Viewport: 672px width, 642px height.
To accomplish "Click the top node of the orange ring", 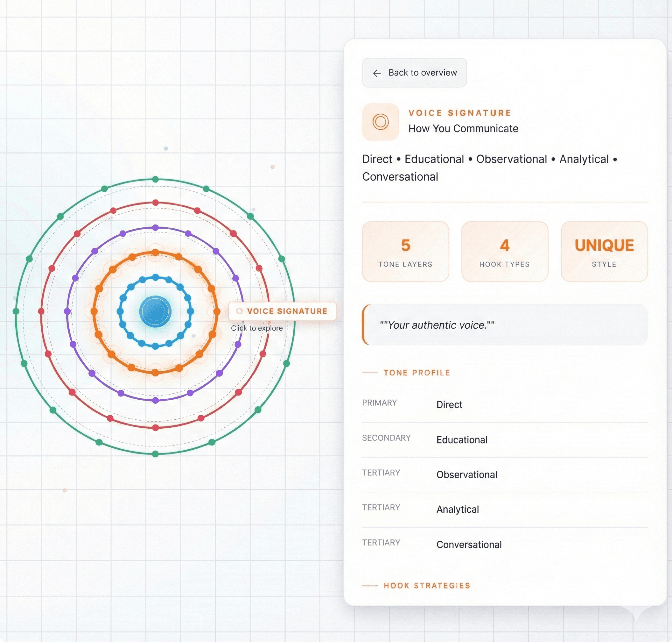I will [155, 252].
